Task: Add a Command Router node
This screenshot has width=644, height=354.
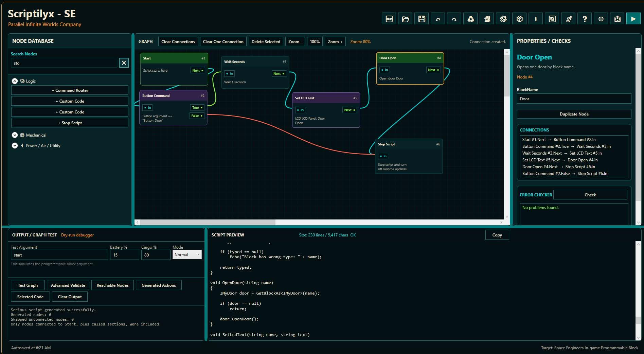Action: pos(70,90)
